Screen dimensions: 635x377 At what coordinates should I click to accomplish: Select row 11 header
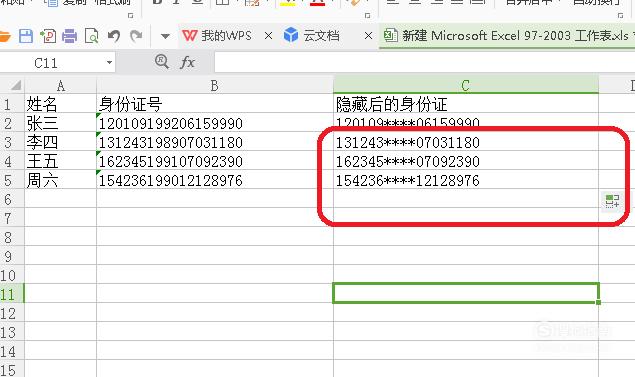(12, 294)
